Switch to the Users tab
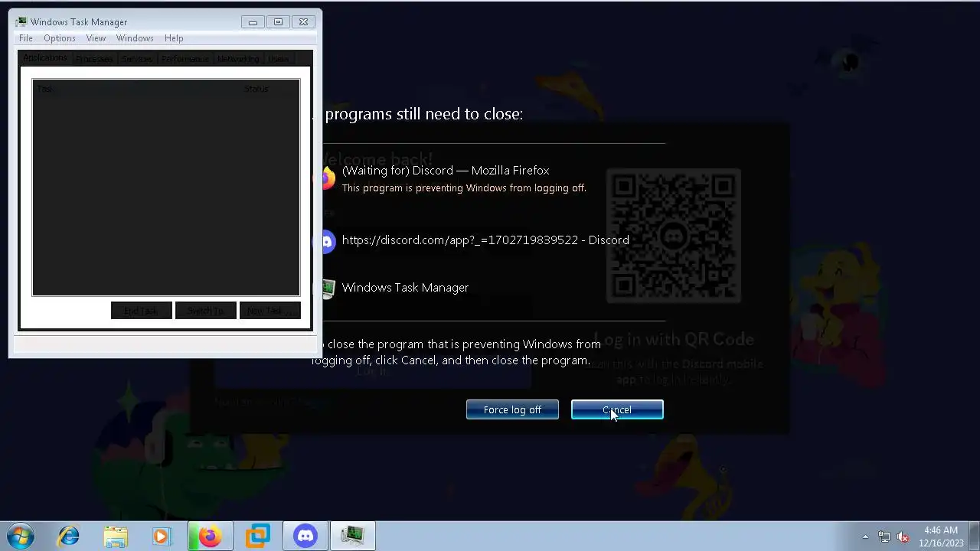Image resolution: width=980 pixels, height=551 pixels. 279,59
